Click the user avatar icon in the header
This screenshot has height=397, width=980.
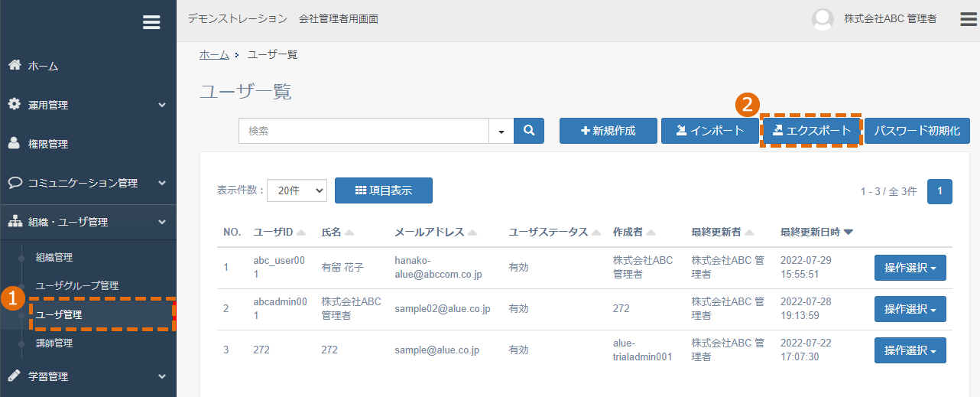(x=823, y=19)
